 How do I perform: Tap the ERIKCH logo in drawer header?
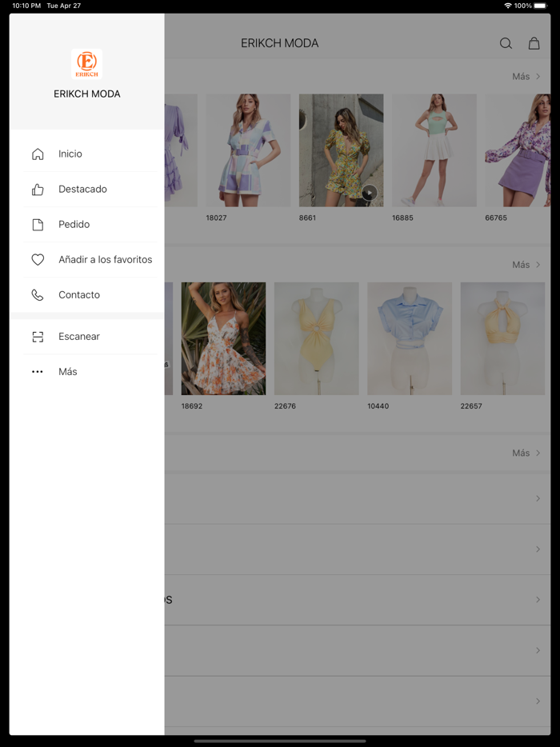(86, 64)
